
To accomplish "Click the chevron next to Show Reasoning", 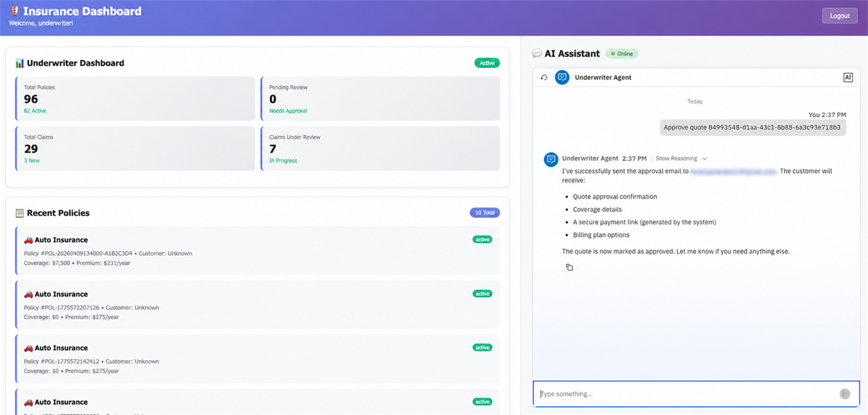I will (705, 158).
